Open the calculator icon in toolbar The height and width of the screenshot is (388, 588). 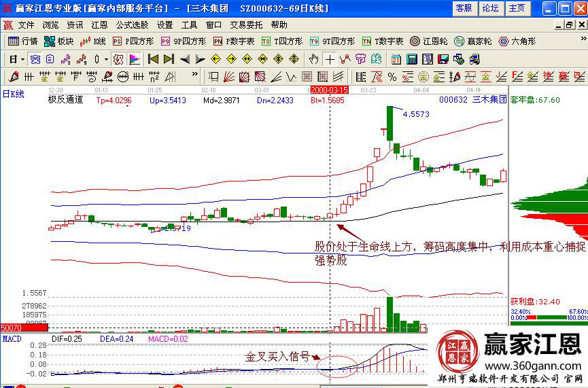click(x=411, y=58)
